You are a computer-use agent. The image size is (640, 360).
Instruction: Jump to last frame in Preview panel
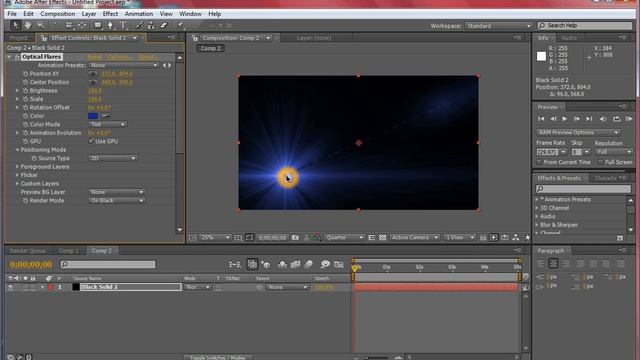589,119
